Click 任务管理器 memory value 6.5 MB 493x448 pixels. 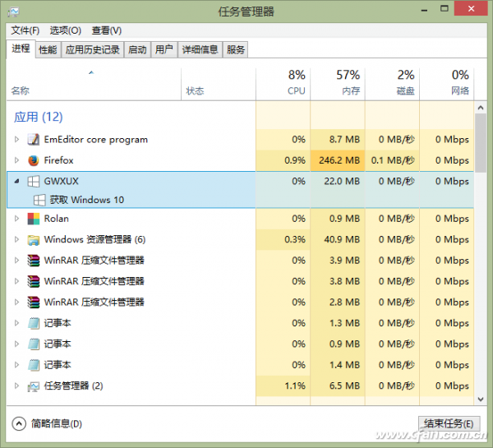344,386
